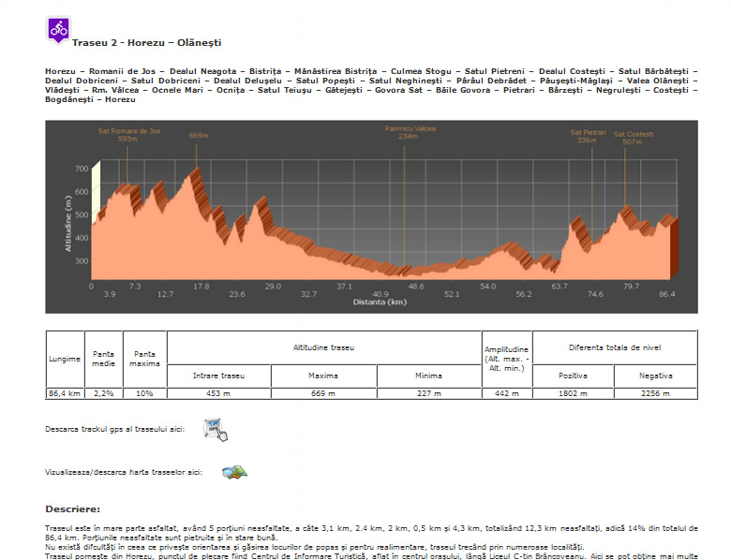Screen dimensions: 731x560
Task: Select the 669m peak marker on chart
Action: click(198, 136)
